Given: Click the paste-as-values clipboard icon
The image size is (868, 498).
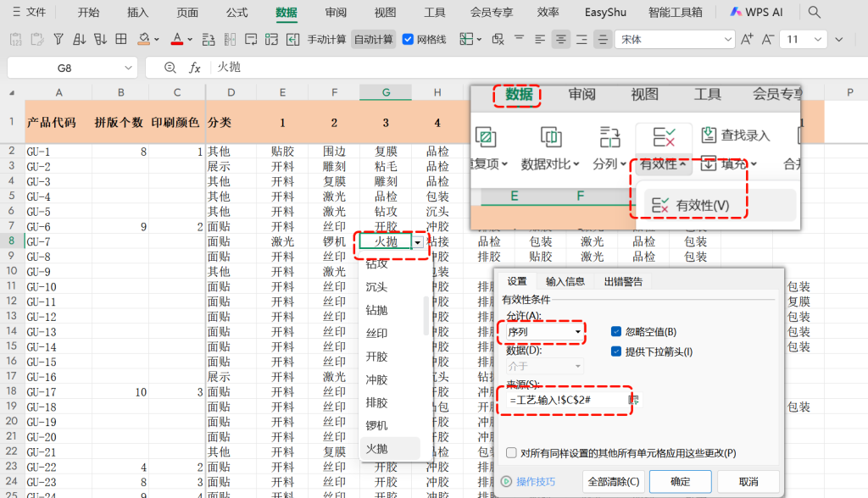Looking at the screenshot, I should coord(15,39).
